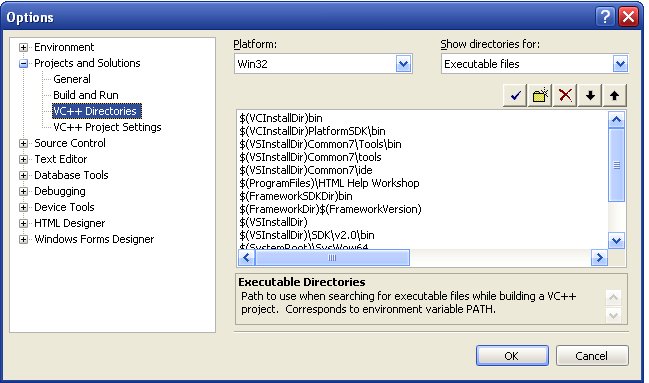
Task: Click the vertical scrollbar thumb of directory list
Action: [616, 165]
